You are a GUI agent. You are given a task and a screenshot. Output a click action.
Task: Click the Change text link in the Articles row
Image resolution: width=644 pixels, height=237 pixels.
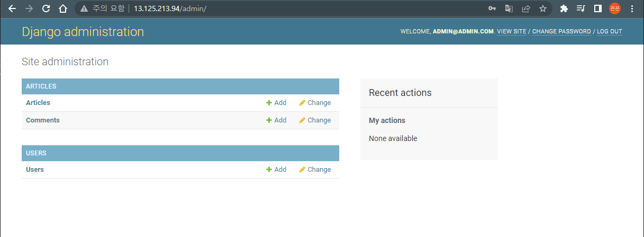tap(320, 103)
